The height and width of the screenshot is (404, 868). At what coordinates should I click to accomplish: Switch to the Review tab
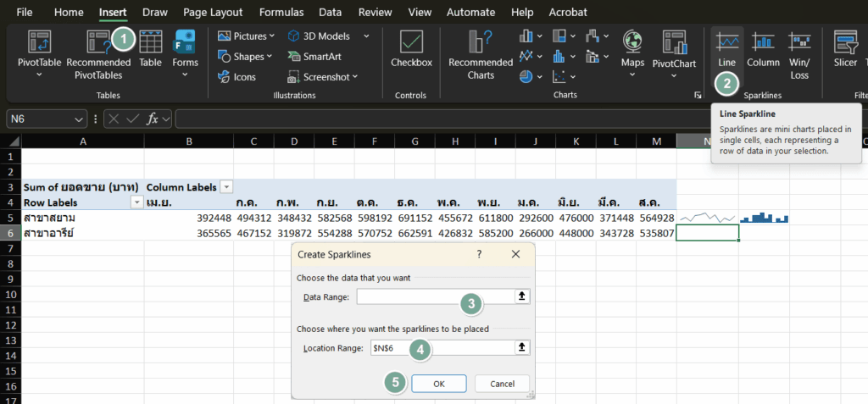tap(375, 12)
